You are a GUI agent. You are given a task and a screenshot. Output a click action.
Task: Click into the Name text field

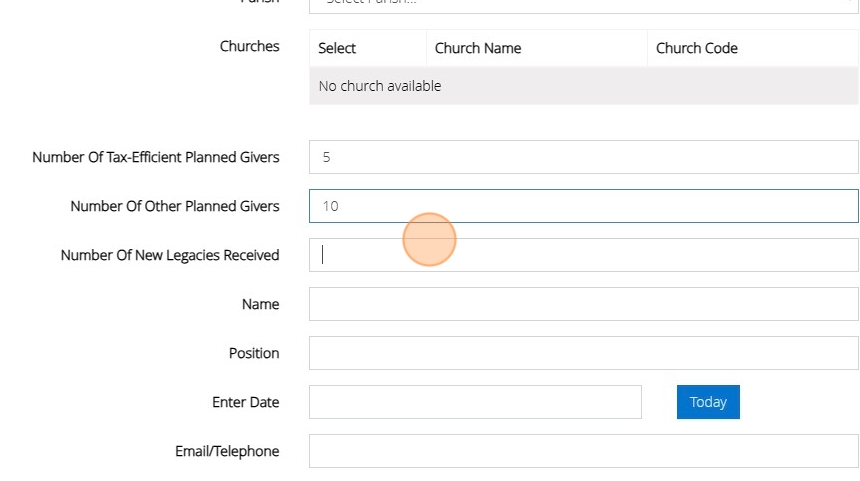(583, 304)
